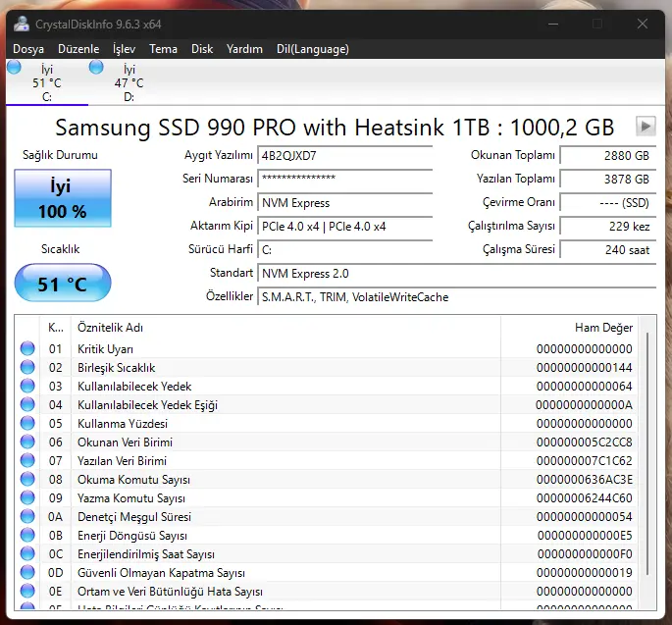Select raw value 00000000000F0
This screenshot has width=672, height=625.
[585, 554]
